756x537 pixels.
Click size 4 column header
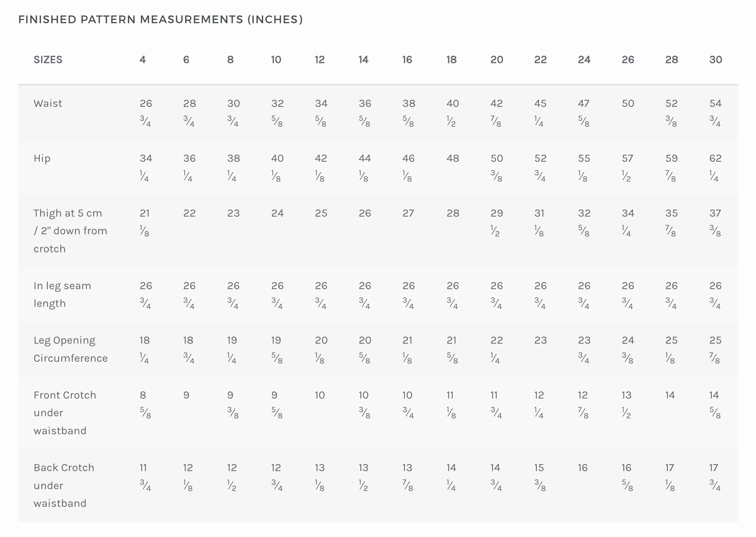click(143, 60)
